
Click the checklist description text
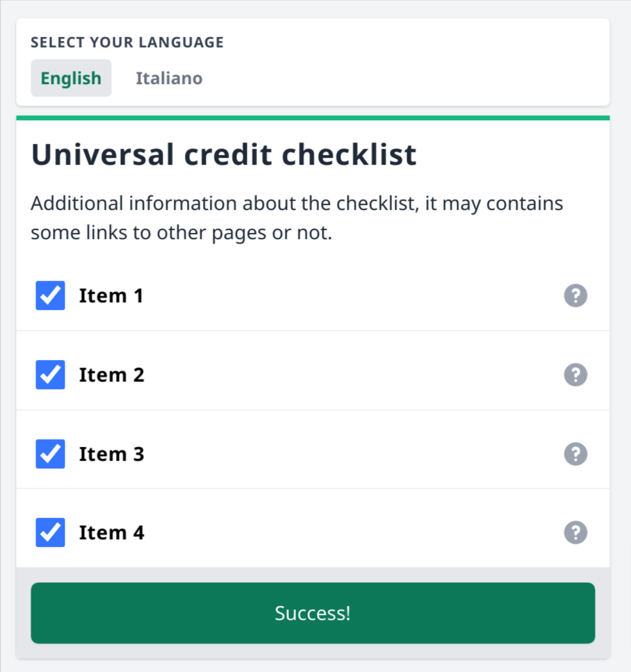[296, 217]
